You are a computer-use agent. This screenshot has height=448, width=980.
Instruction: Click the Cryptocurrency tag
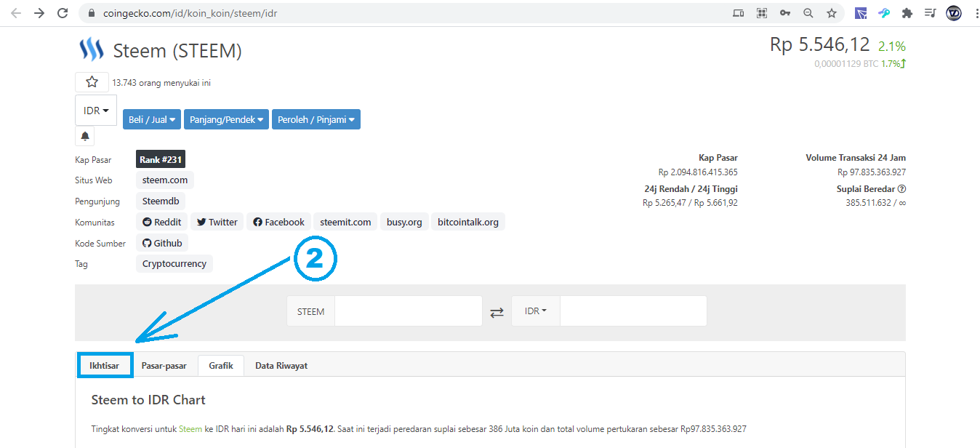[174, 263]
